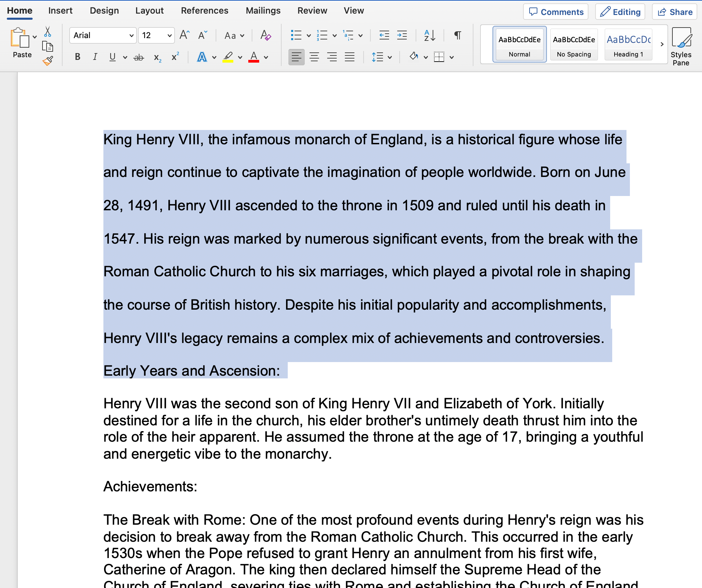This screenshot has height=588, width=702.
Task: Click the Share button
Action: click(674, 12)
